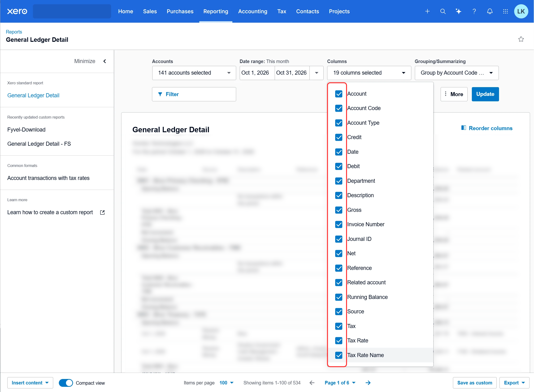This screenshot has height=392, width=534.
Task: Uncheck the Tax Rate Name checkbox
Action: (339, 355)
